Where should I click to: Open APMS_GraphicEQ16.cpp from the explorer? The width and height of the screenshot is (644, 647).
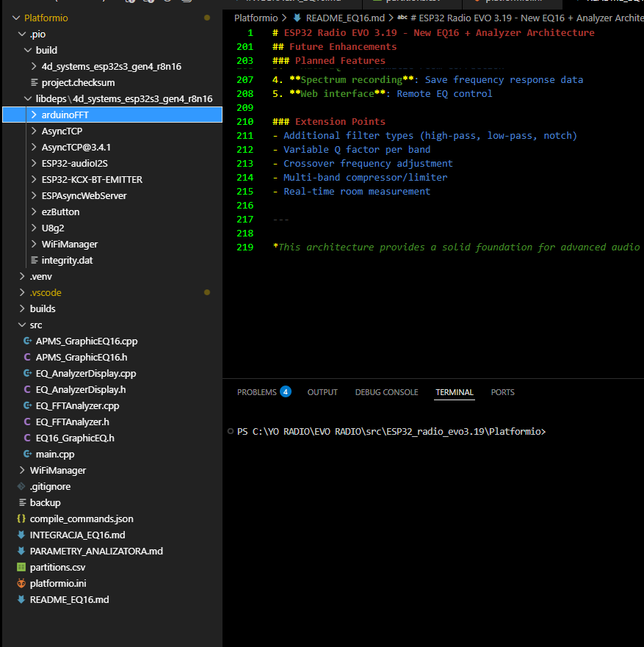(x=86, y=341)
